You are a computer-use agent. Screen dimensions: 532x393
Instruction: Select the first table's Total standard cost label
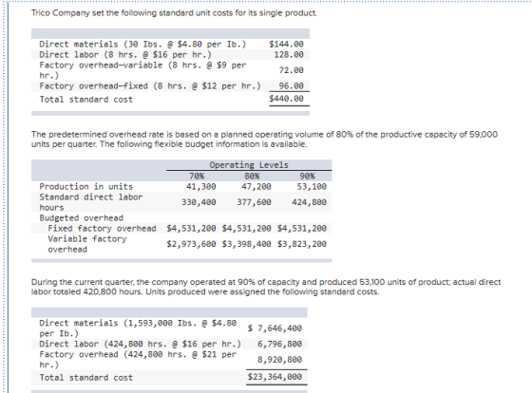pos(86,100)
